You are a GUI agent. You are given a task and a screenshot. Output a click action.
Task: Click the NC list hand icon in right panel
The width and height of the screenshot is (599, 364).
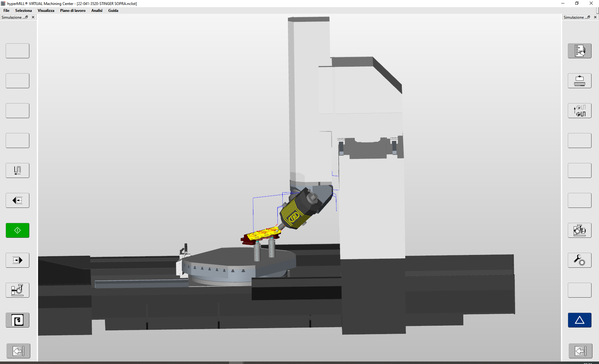click(580, 51)
